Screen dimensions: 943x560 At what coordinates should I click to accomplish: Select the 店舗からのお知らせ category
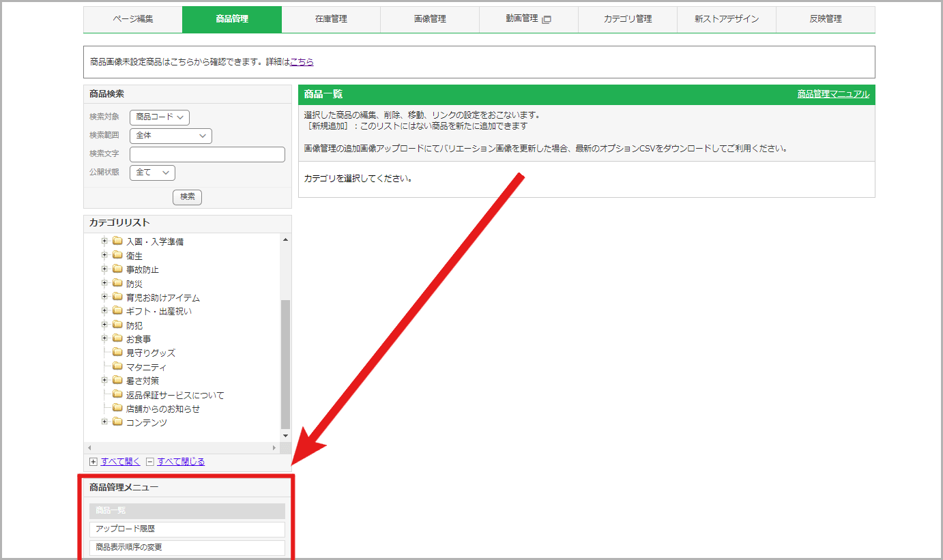[163, 409]
